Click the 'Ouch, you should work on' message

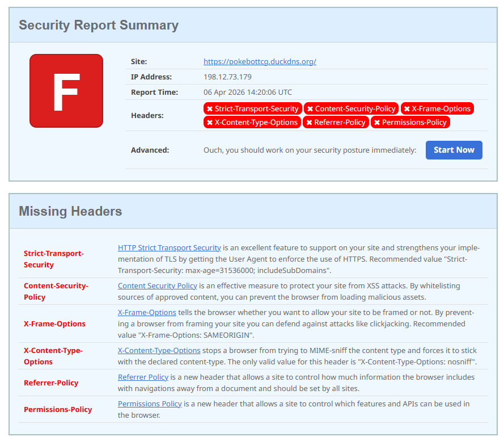(310, 150)
